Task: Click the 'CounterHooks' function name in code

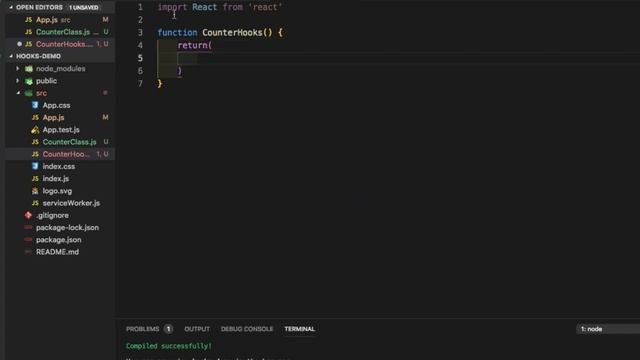Action: 232,33
